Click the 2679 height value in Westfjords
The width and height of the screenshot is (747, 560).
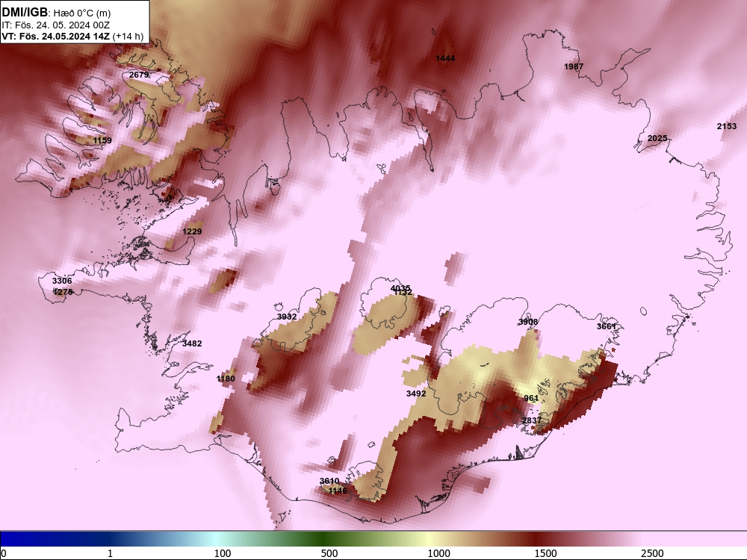pyautogui.click(x=139, y=75)
